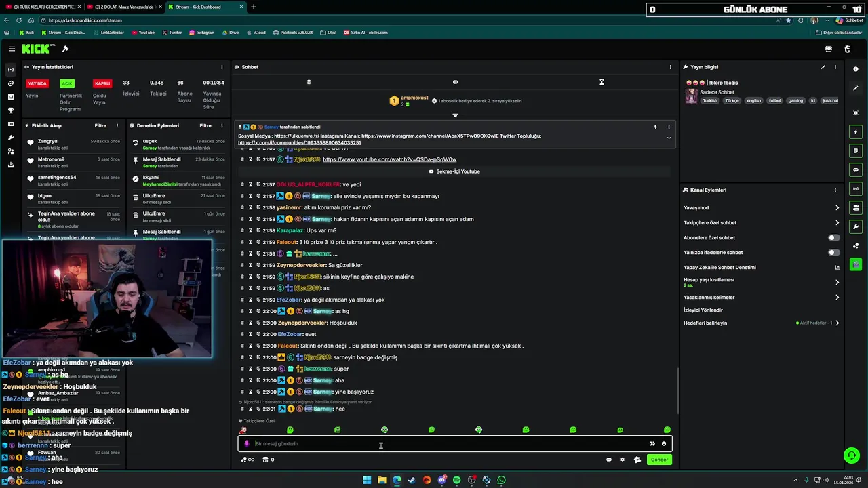Open Denetim Eylemleri Filtre dropdown

click(205, 125)
